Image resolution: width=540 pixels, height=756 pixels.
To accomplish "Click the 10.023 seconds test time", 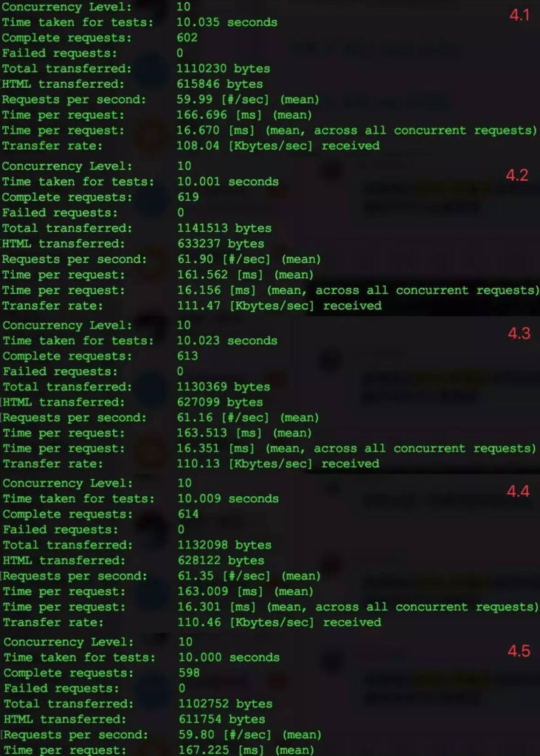I will [x=227, y=340].
